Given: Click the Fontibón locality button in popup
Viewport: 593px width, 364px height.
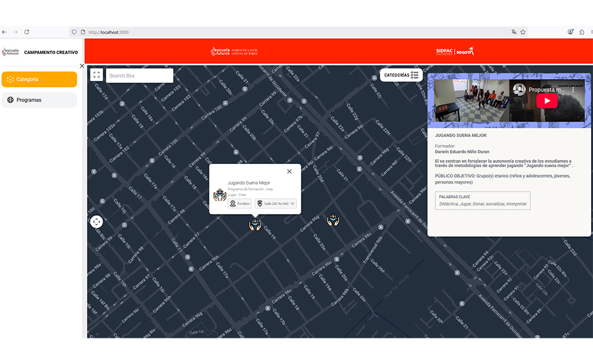Looking at the screenshot, I should click(x=240, y=204).
